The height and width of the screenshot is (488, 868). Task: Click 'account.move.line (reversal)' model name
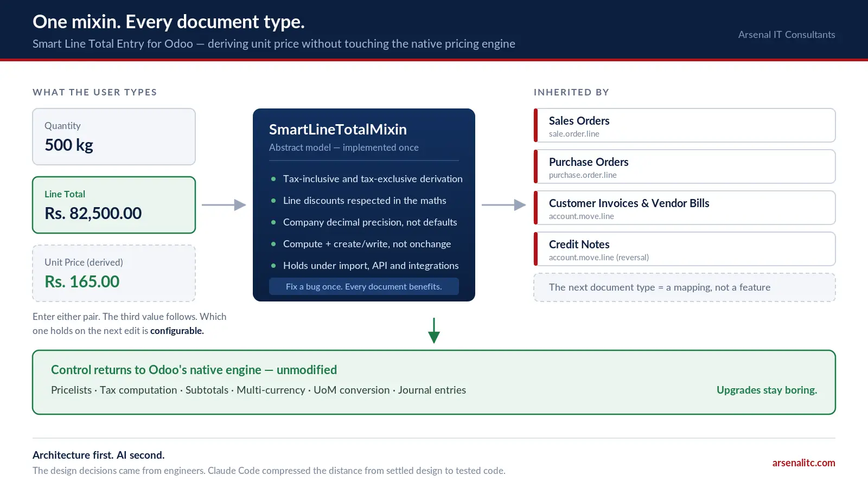pos(599,258)
